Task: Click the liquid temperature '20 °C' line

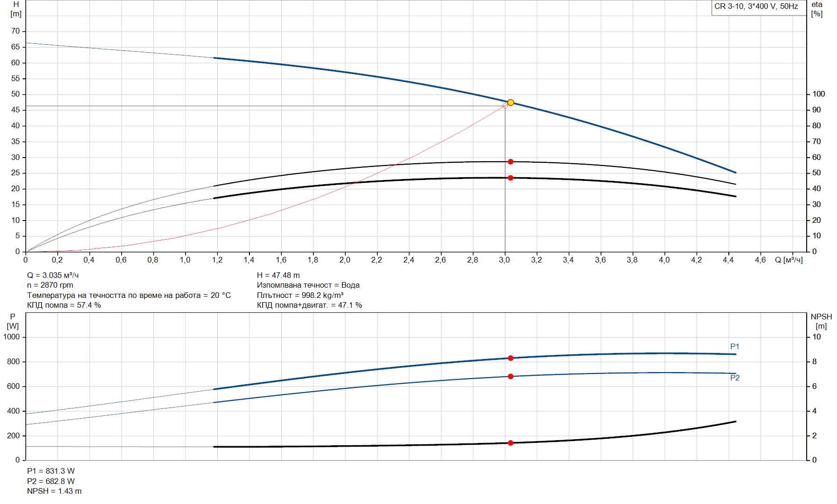Action: (129, 295)
